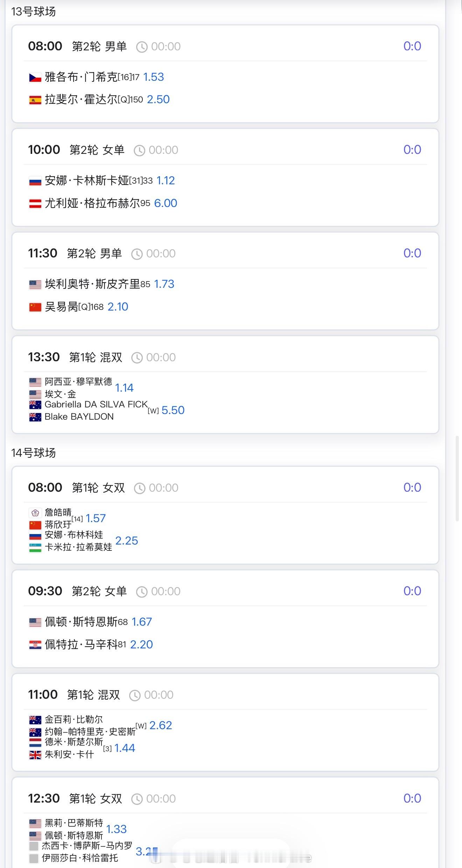The width and height of the screenshot is (462, 868).
Task: Click Chinese flag beside 吴易昺
Action: (x=35, y=307)
